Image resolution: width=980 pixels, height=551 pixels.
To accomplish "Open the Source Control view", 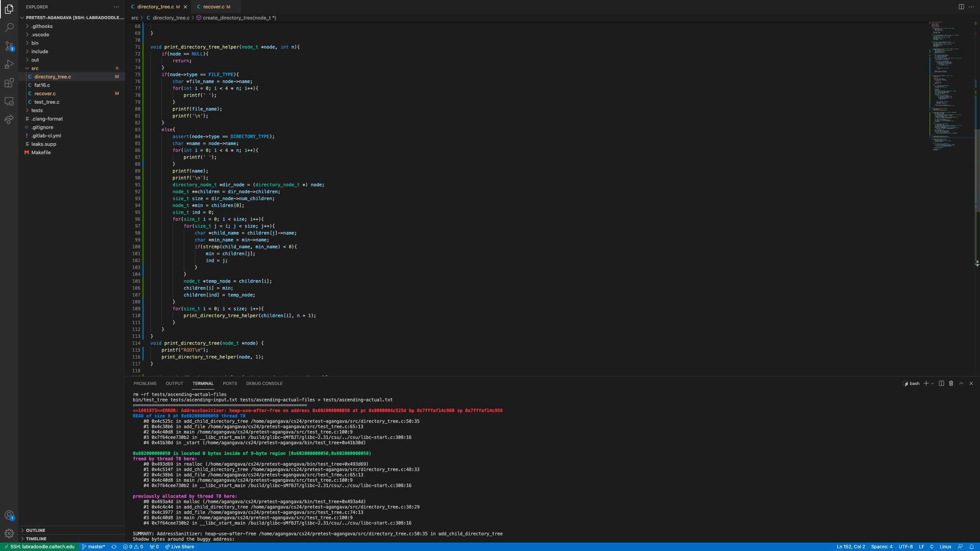I will [9, 46].
